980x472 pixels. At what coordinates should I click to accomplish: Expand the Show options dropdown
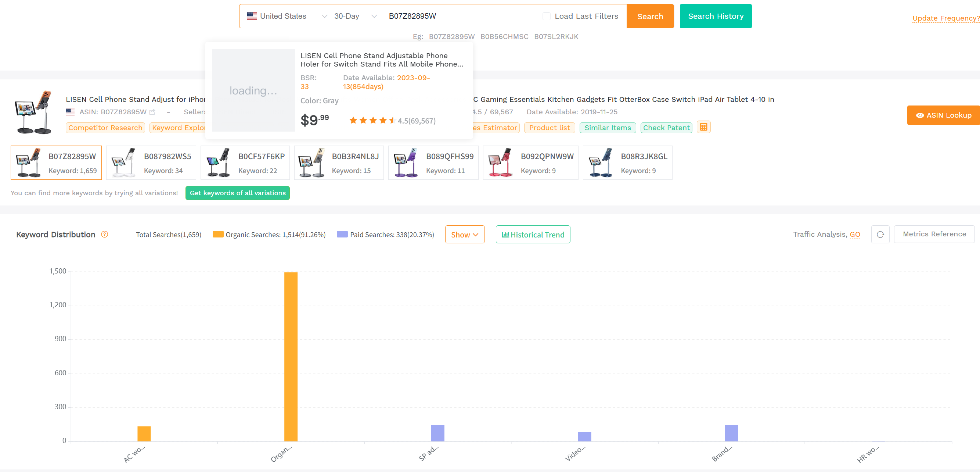tap(465, 235)
